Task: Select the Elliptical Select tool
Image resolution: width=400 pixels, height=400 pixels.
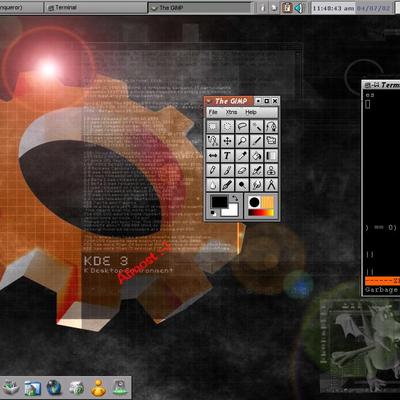Action: coord(227,127)
